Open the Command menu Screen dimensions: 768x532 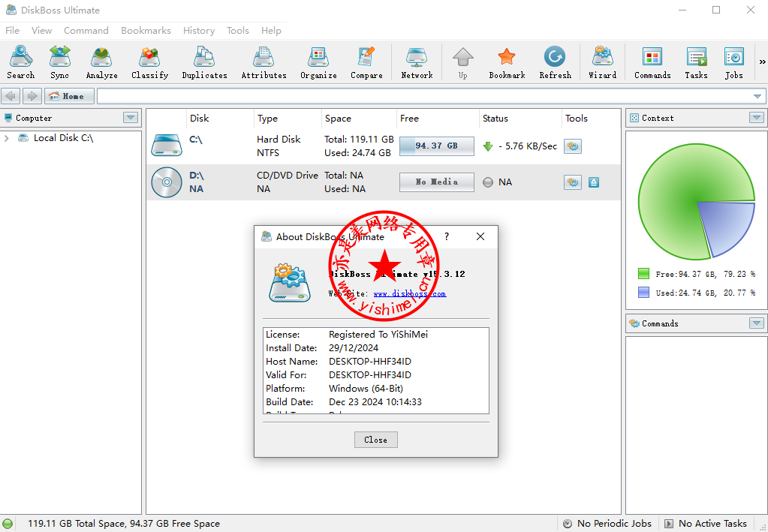pyautogui.click(x=86, y=30)
